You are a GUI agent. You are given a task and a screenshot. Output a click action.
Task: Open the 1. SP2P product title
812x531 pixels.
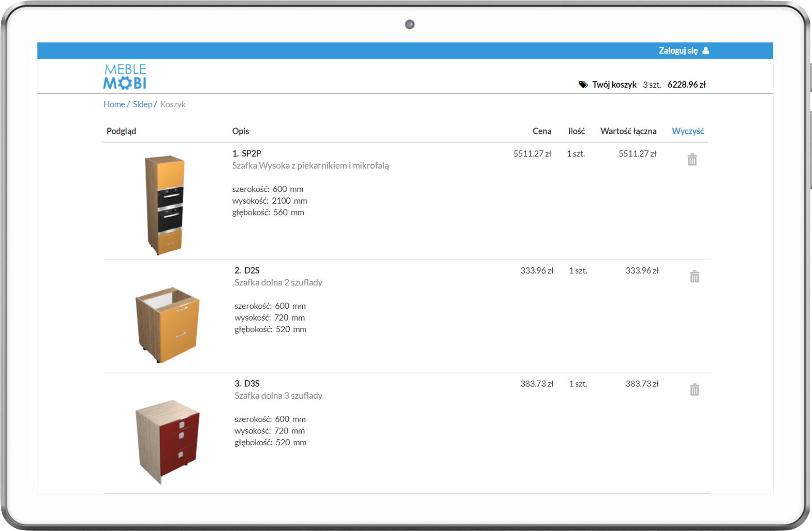[x=247, y=154]
